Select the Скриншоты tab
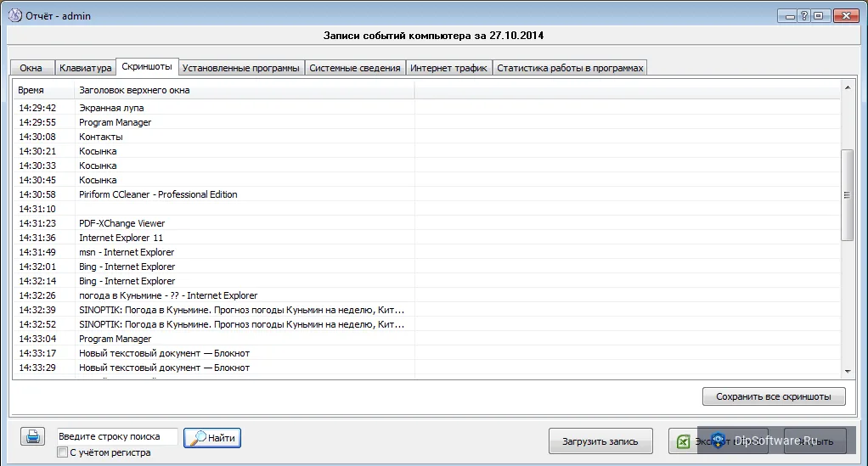This screenshot has width=868, height=466. coord(147,66)
